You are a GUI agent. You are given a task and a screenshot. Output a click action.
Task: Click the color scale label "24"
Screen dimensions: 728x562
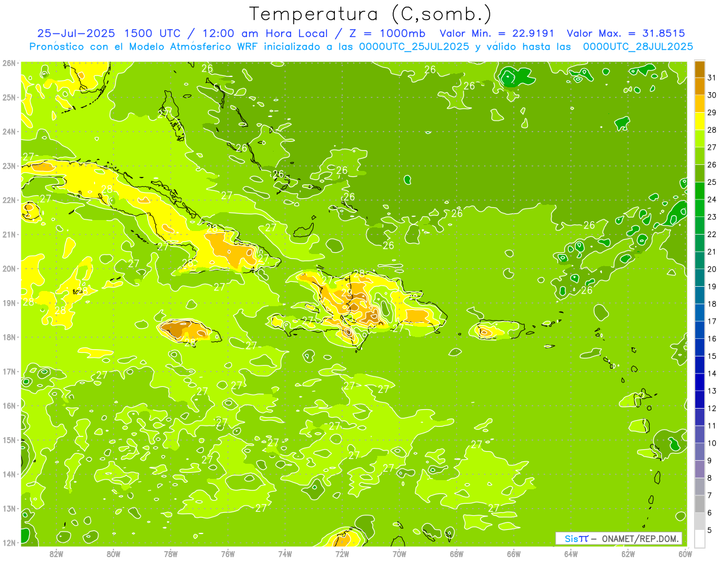(x=711, y=199)
